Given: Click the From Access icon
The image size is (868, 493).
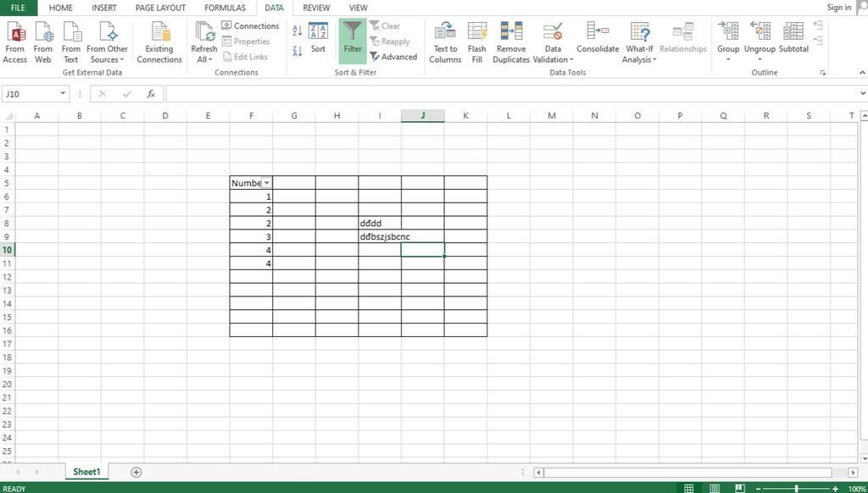Looking at the screenshot, I should pyautogui.click(x=15, y=43).
